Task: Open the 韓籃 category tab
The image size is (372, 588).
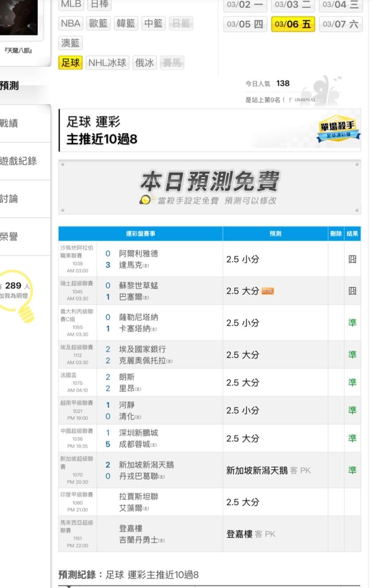Action: pos(126,24)
